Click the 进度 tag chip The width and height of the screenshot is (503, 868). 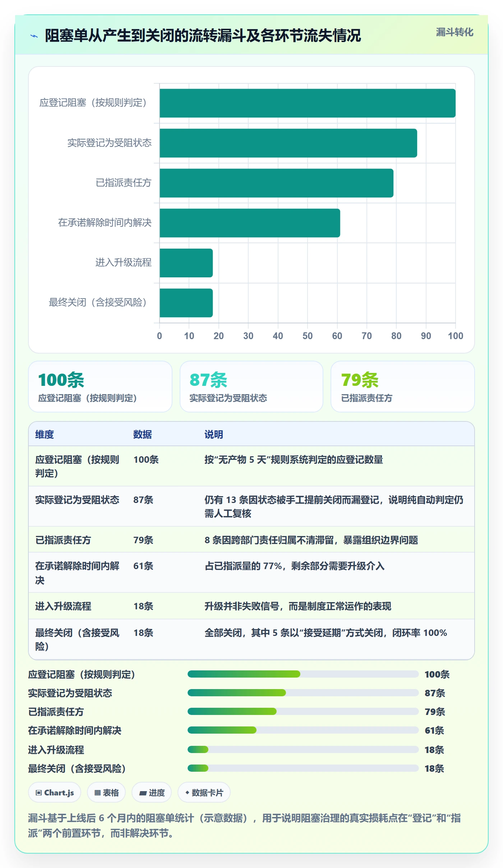pyautogui.click(x=152, y=792)
